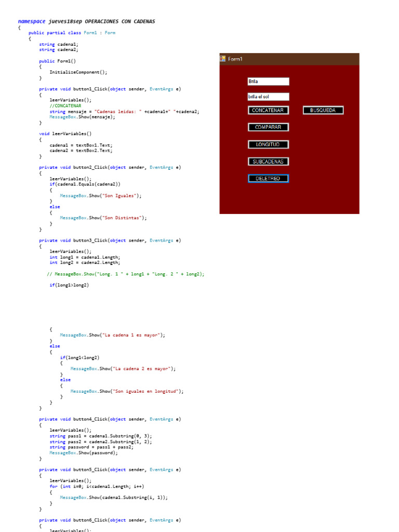The image size is (399, 532).
Task: Click the LONGITUD button
Action: click(x=268, y=144)
